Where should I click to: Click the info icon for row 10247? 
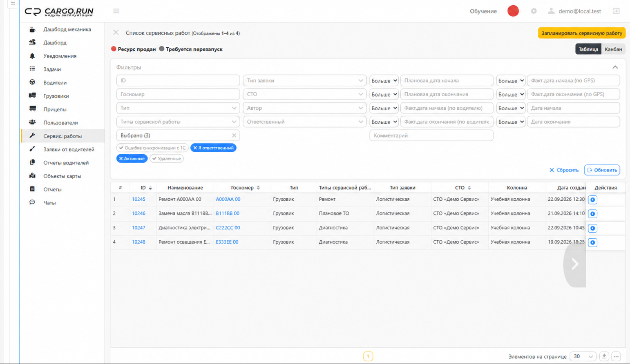[592, 228]
